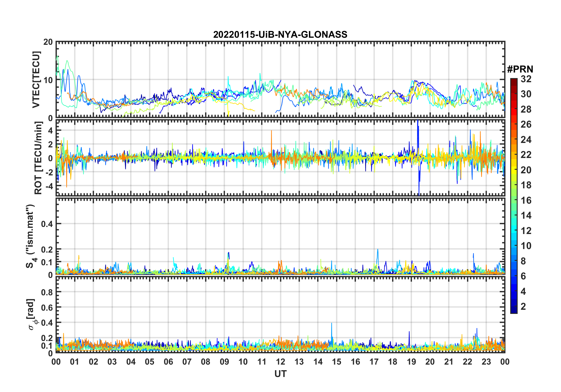
Task: Select PRN colorbar tick label 22
Action: (x=526, y=155)
